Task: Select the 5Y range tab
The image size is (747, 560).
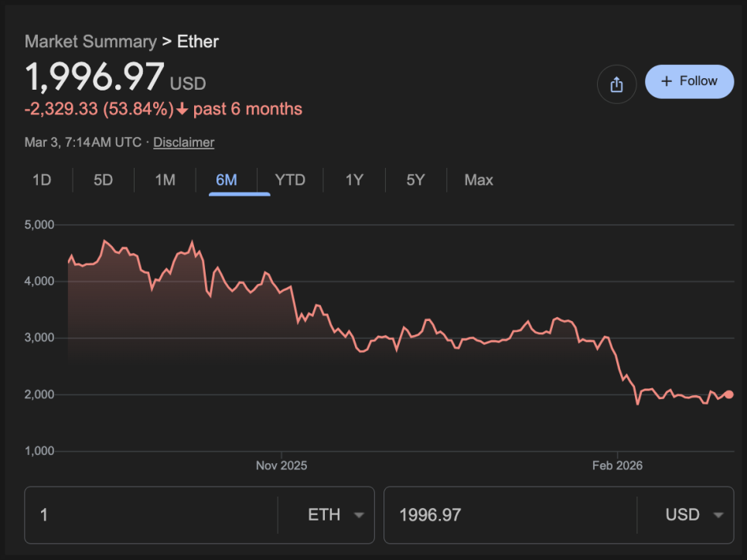Action: (x=416, y=180)
